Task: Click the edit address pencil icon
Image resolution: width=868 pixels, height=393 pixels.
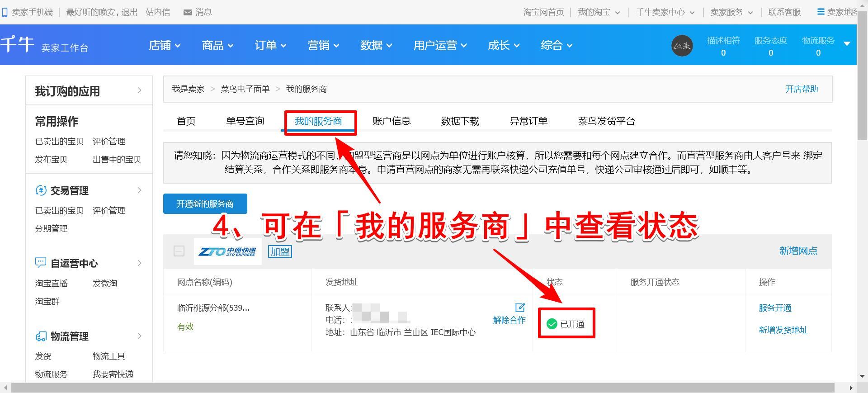Action: pos(520,308)
